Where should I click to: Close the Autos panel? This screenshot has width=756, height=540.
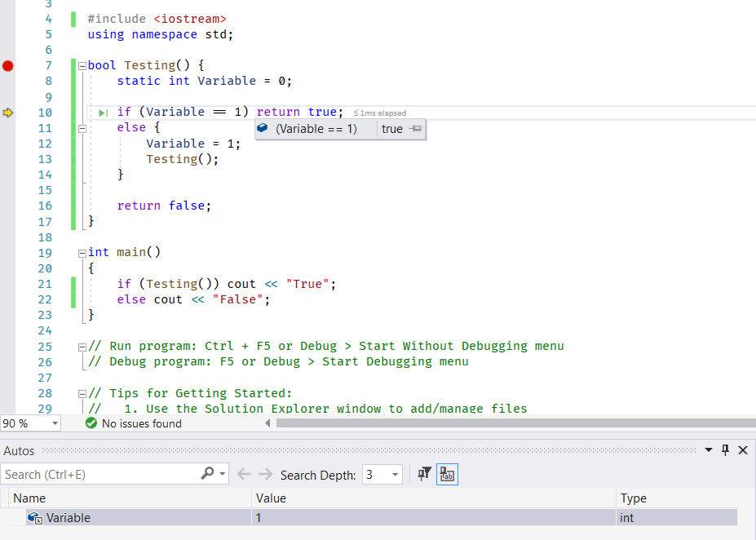point(742,450)
